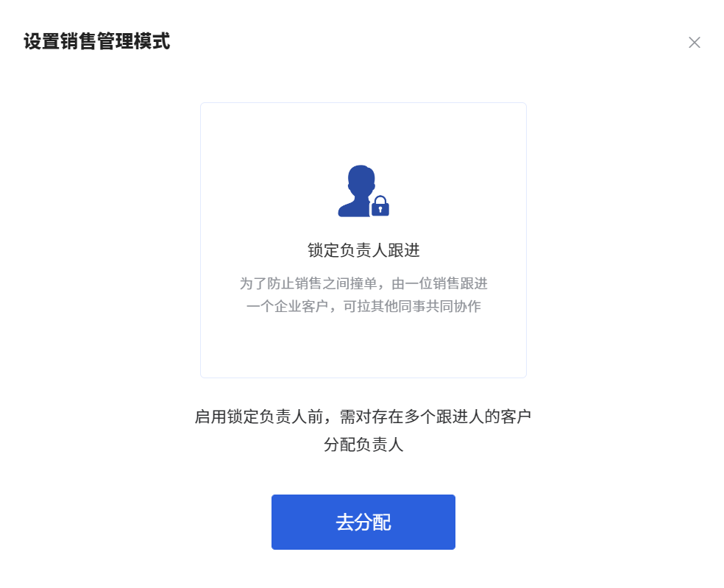Screen dimensions: 724x588
Task: Click the 去分配 button
Action: coord(363,522)
